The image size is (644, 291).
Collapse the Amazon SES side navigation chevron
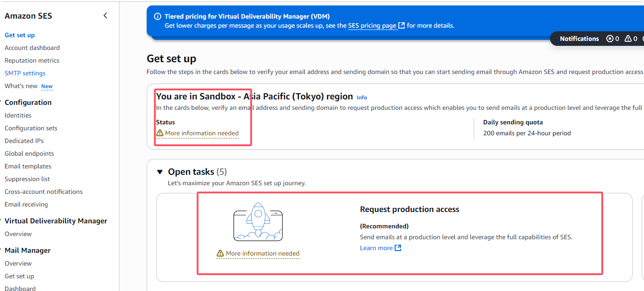point(105,15)
